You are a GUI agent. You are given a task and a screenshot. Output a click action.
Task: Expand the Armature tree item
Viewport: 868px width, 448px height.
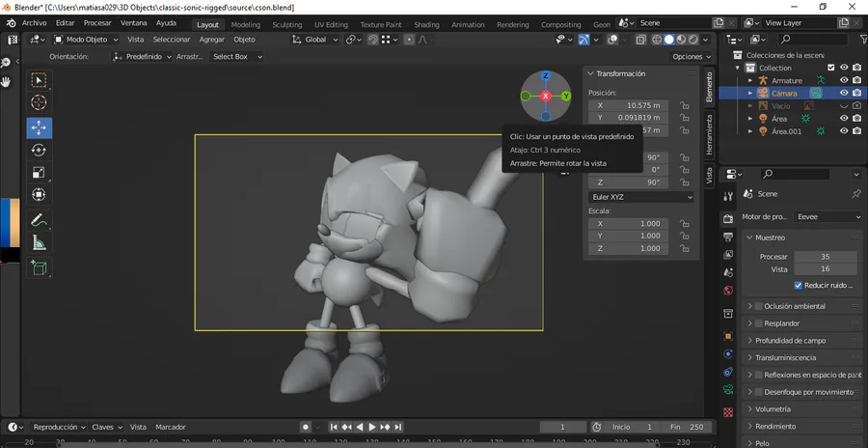(750, 80)
